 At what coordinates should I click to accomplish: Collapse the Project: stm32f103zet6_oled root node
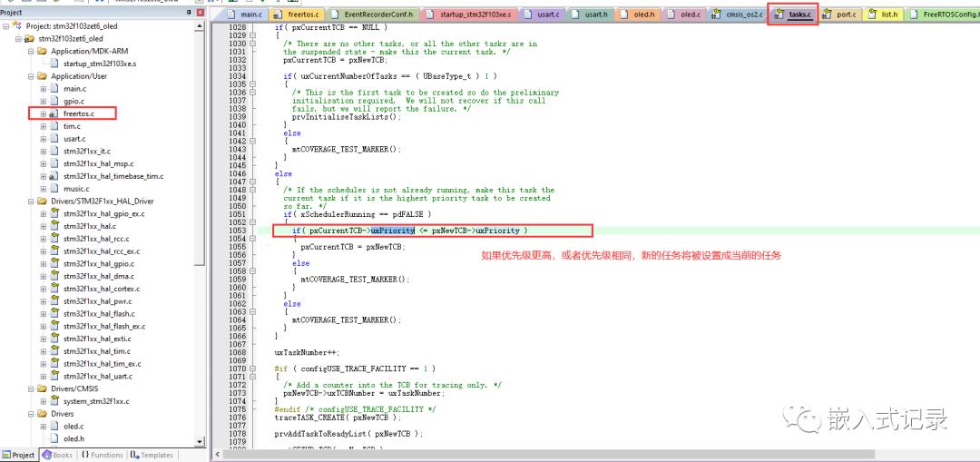[x=6, y=26]
